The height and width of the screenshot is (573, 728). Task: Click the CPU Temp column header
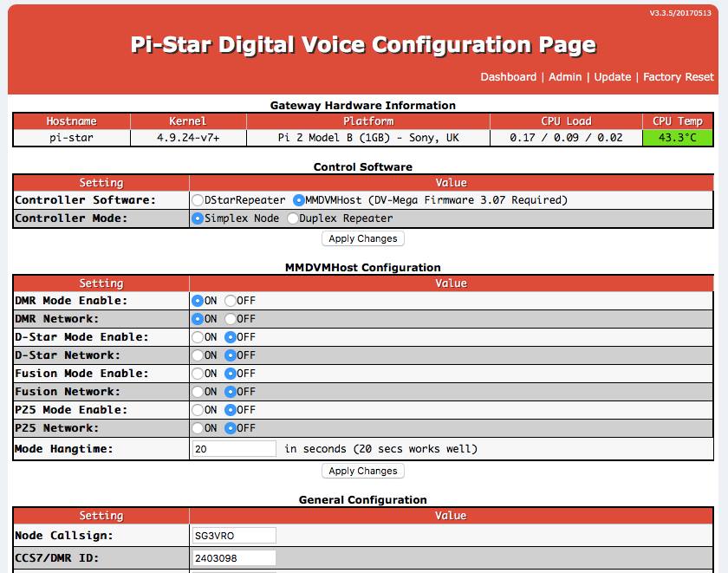(678, 121)
